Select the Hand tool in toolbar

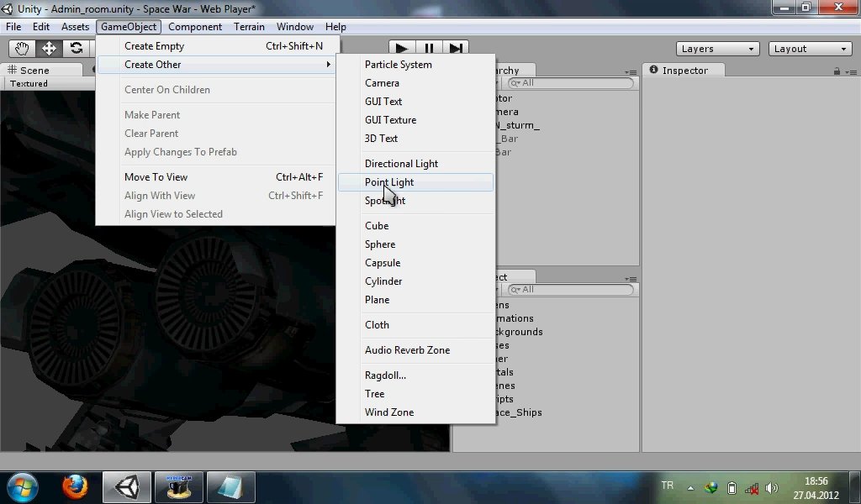22,48
